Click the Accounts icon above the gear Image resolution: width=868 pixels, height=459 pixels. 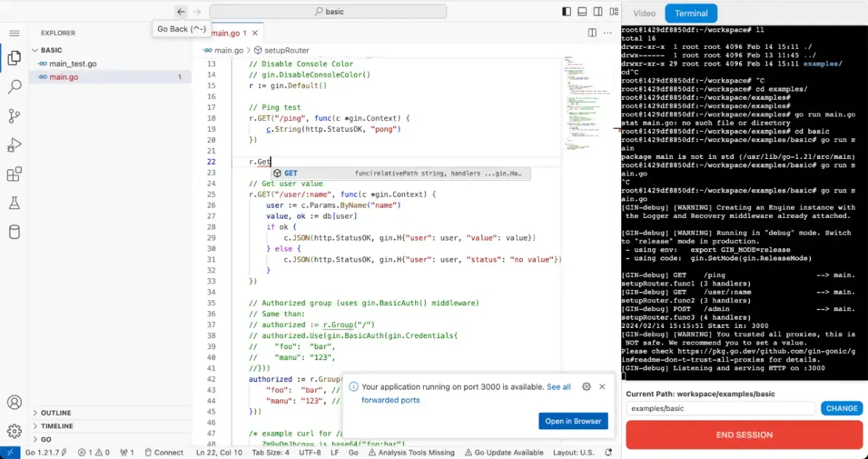14,401
